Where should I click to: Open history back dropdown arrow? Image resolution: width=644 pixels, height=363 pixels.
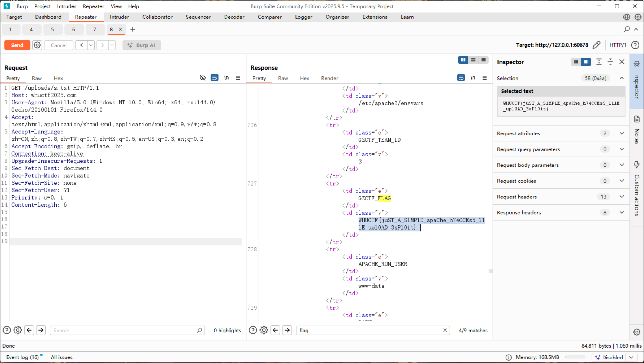point(91,45)
